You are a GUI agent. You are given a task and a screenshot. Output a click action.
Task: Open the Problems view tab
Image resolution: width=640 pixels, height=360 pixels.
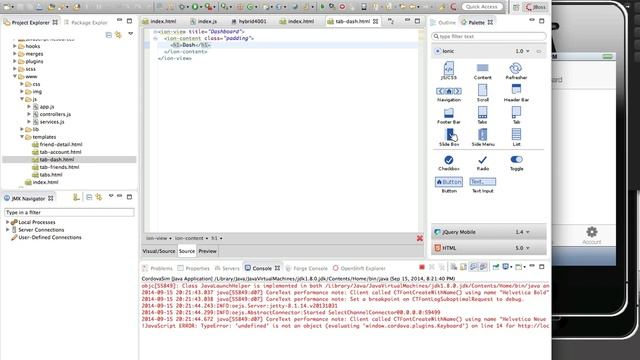click(157, 268)
